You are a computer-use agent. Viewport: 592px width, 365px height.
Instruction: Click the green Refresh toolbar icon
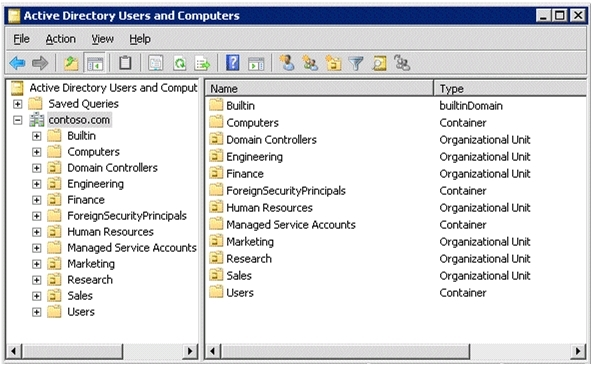(180, 63)
